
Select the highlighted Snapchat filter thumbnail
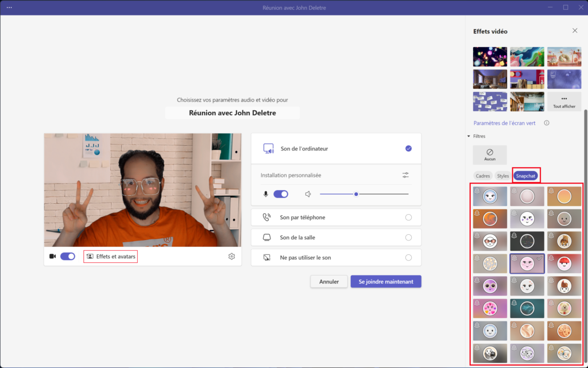point(527,263)
